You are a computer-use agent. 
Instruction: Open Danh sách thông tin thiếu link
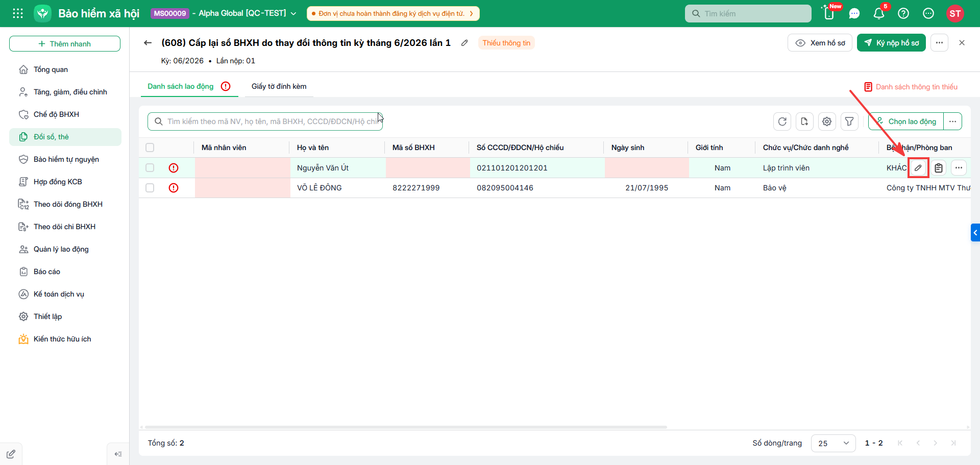pyautogui.click(x=911, y=87)
